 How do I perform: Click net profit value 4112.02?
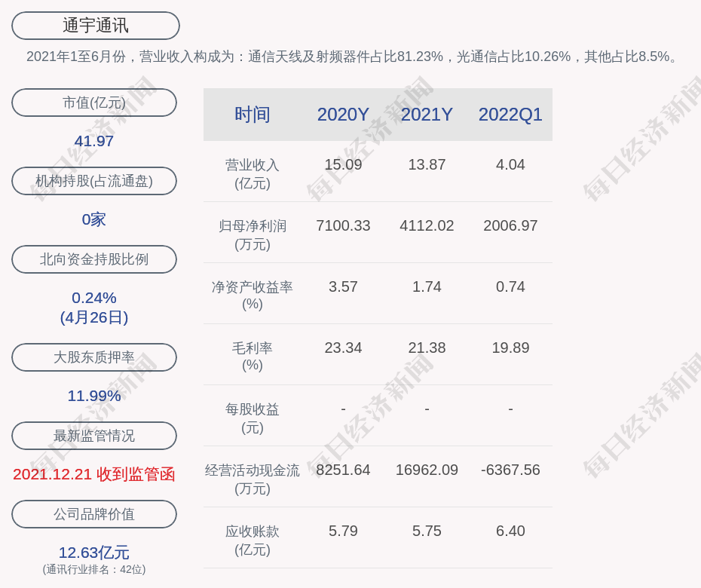(x=427, y=225)
